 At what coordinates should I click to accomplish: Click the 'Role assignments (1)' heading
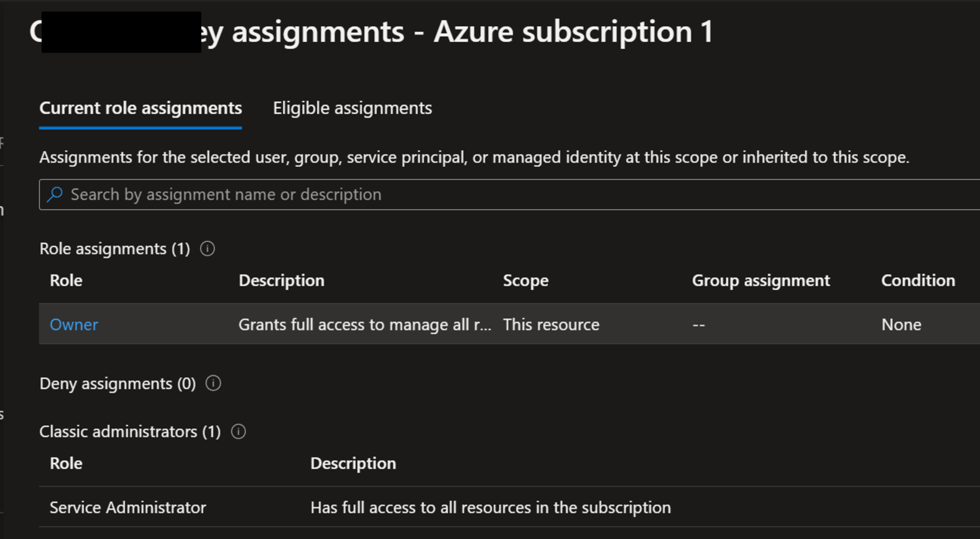[x=114, y=248]
